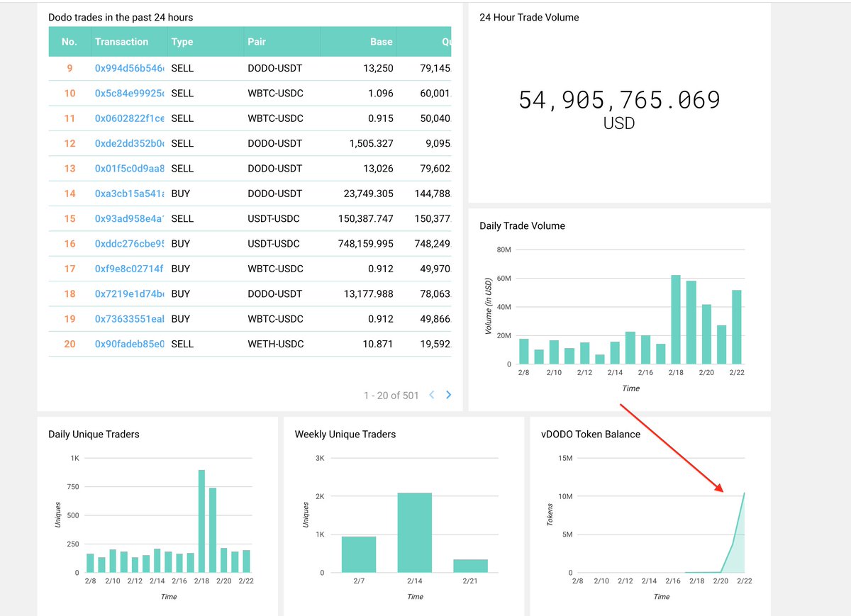Viewport: 851px width, 616px height.
Task: Open transaction 0xf9e8c02714f link
Action: point(129,269)
